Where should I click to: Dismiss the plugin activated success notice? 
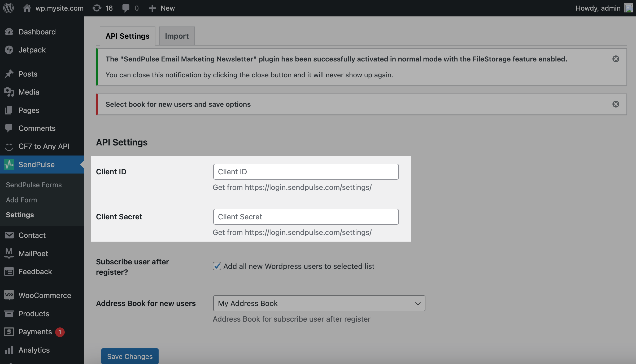[x=616, y=59]
